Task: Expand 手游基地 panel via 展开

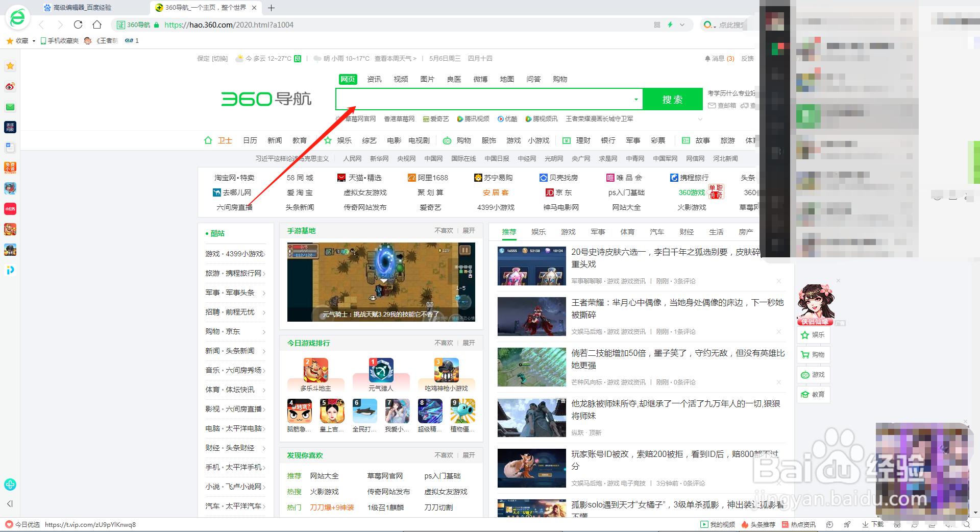Action: point(469,231)
